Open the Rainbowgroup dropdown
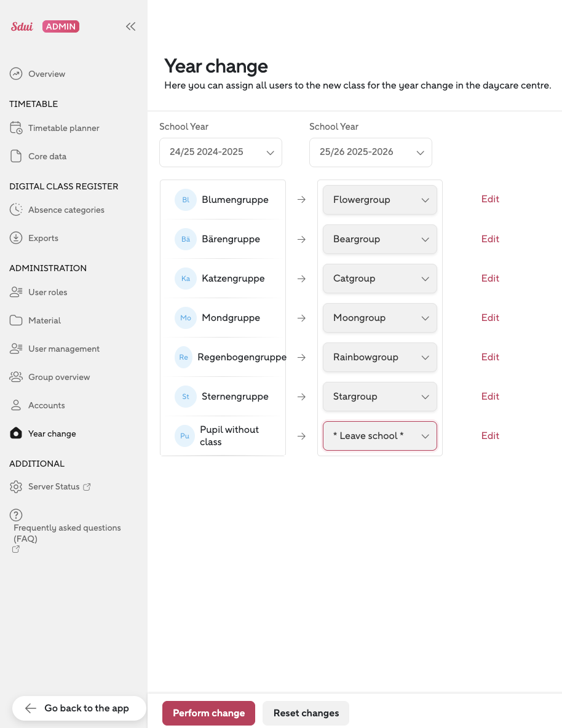The height and width of the screenshot is (728, 562). pos(379,357)
